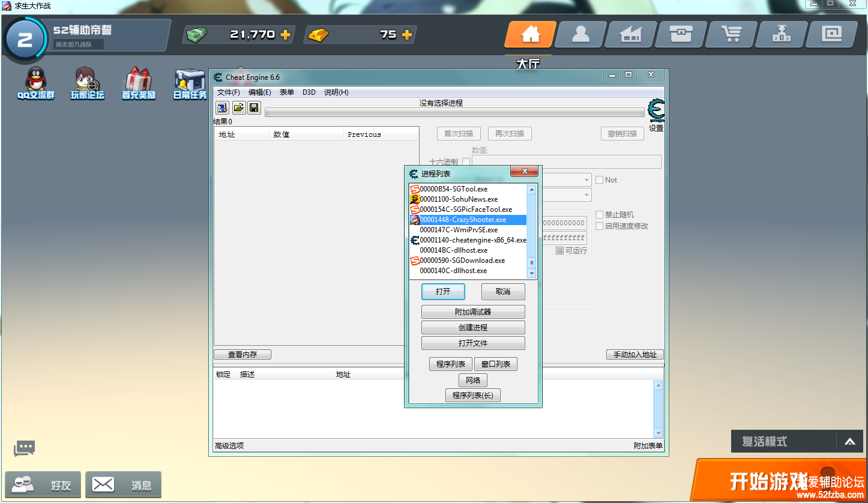Open the QQ交流群 penguin icon
This screenshot has width=868, height=503.
(36, 83)
